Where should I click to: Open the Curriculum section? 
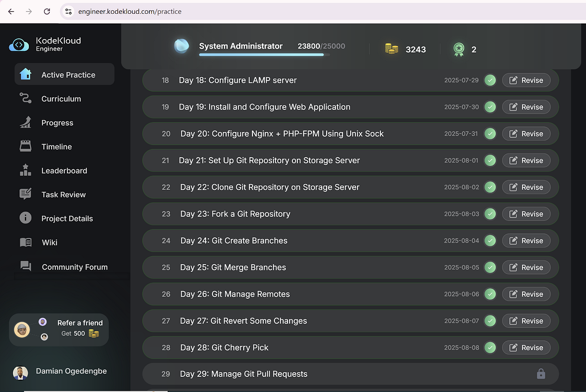point(25,98)
